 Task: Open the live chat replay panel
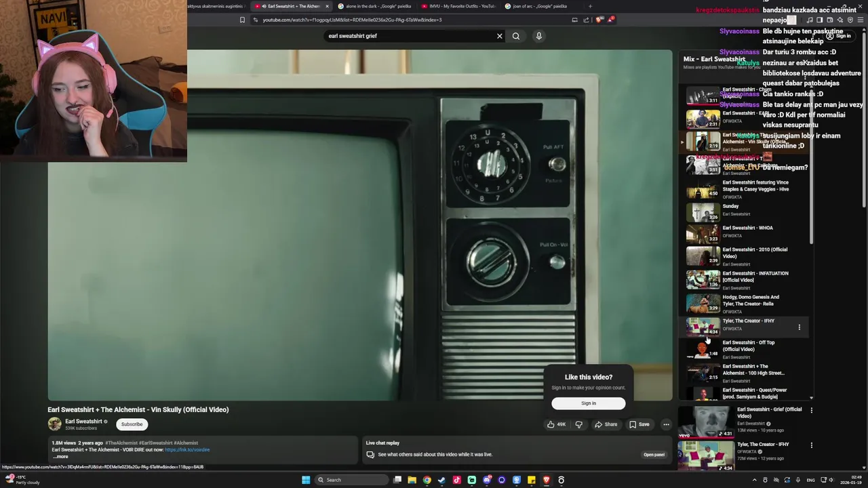tap(654, 455)
